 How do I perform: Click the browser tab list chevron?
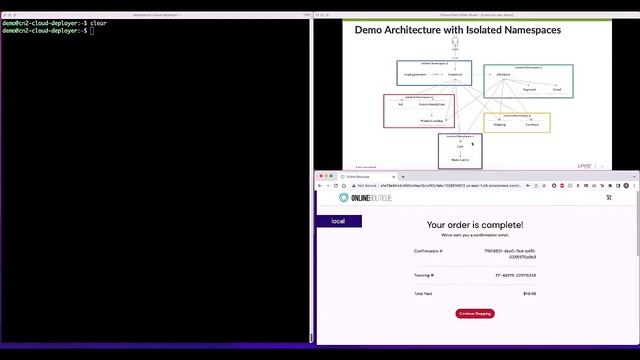pos(634,177)
